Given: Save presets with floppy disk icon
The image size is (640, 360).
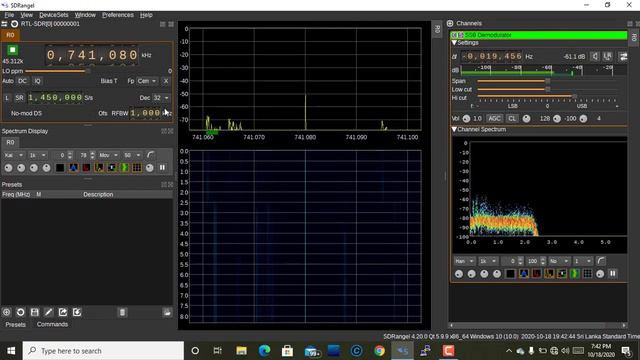Looking at the screenshot, I should [x=35, y=313].
